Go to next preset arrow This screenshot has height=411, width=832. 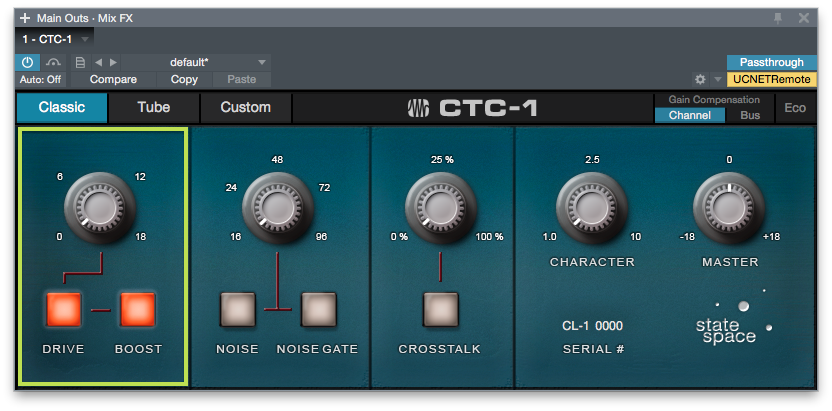[x=113, y=63]
